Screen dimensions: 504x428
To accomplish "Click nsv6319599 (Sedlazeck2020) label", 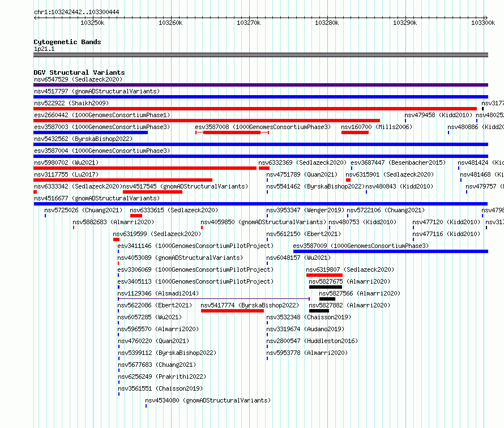I will click(x=157, y=234).
